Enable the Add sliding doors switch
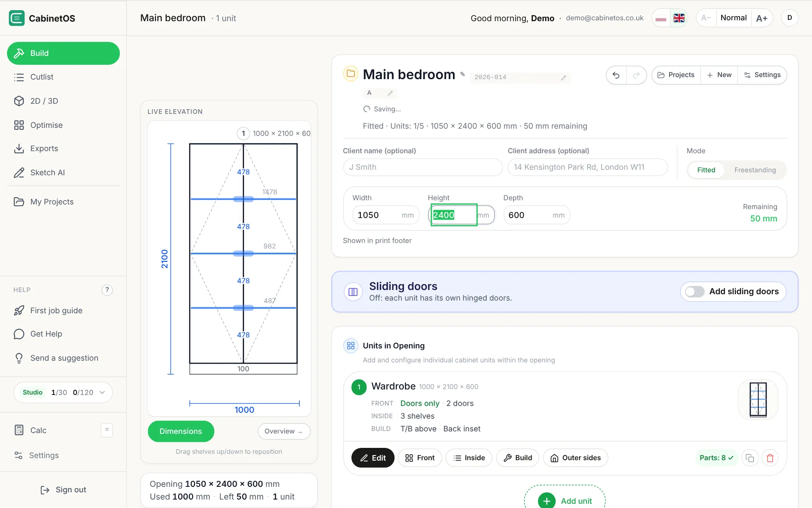Viewport: 812px width, 508px height. (694, 292)
